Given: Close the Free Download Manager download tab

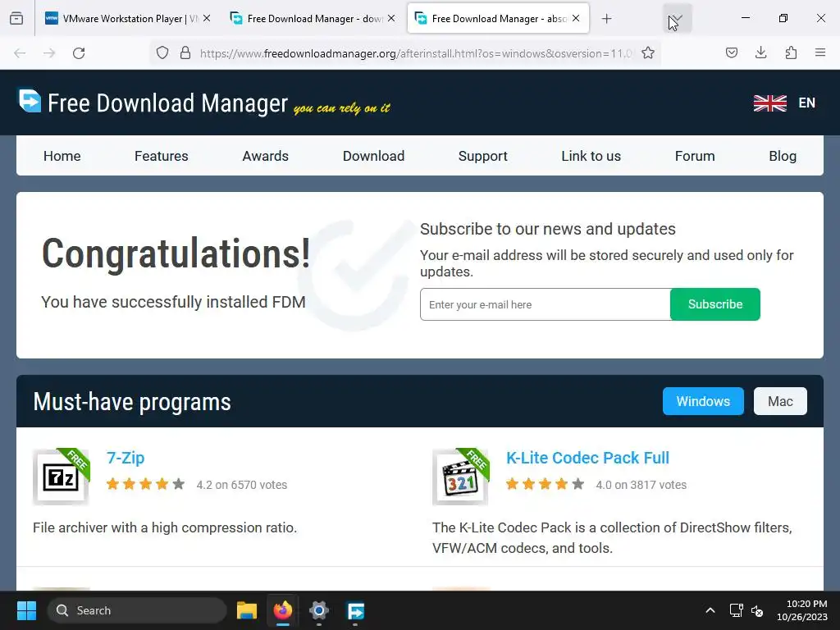Looking at the screenshot, I should (x=391, y=18).
